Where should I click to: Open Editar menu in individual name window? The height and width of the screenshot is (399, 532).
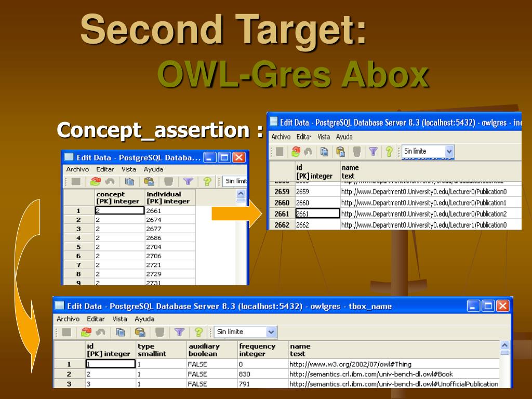[x=303, y=137]
